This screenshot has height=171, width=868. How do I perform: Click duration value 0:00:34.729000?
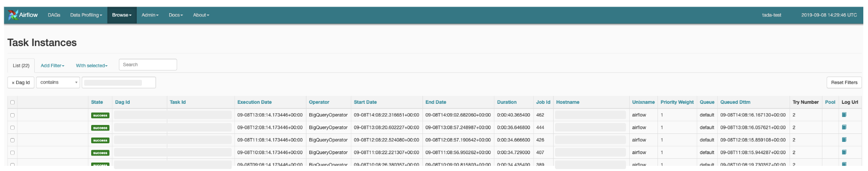pyautogui.click(x=514, y=152)
